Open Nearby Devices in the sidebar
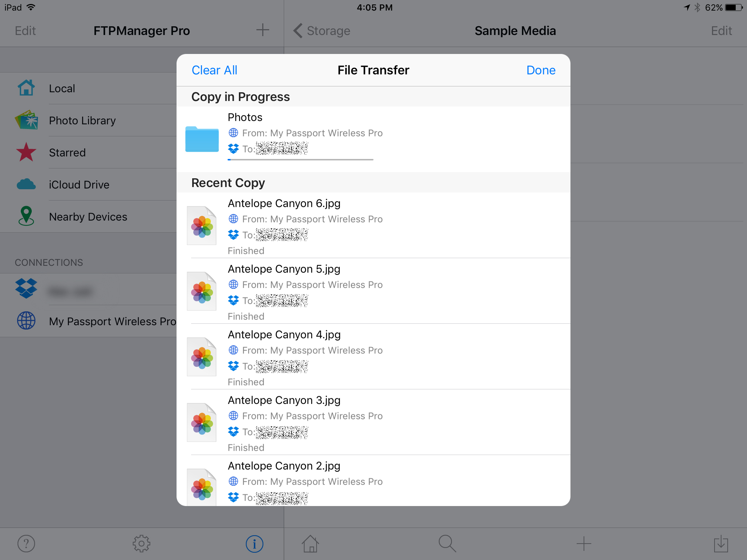This screenshot has width=747, height=560. pyautogui.click(x=88, y=217)
